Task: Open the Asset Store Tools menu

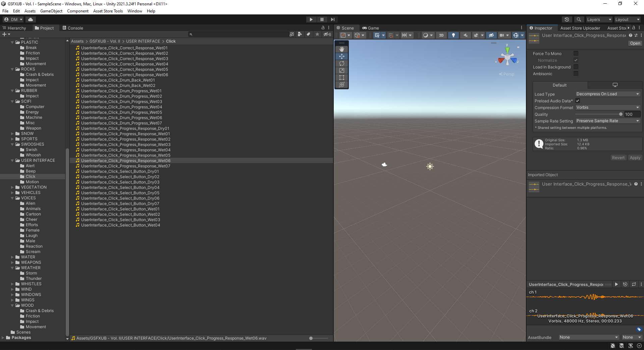Action: (x=108, y=11)
